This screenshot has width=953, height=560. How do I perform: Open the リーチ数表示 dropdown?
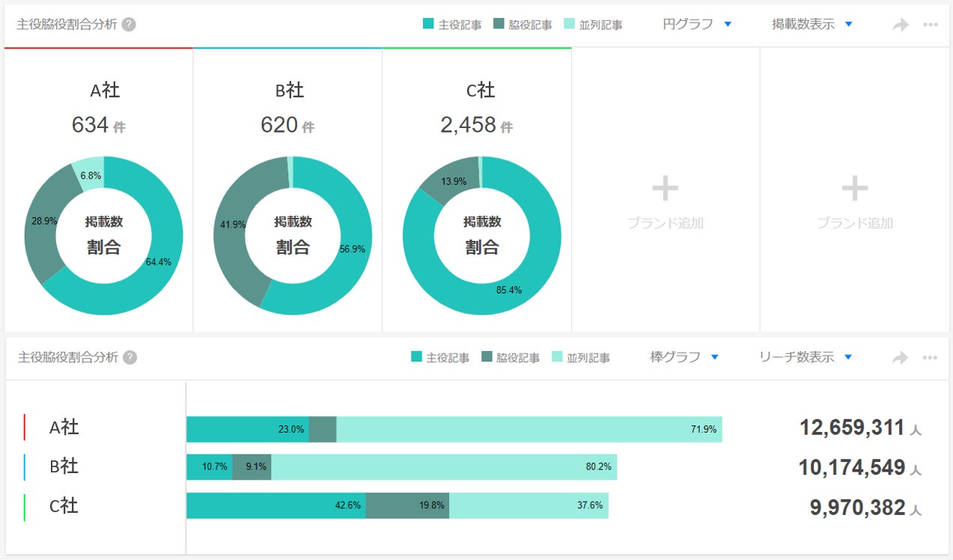click(x=806, y=357)
